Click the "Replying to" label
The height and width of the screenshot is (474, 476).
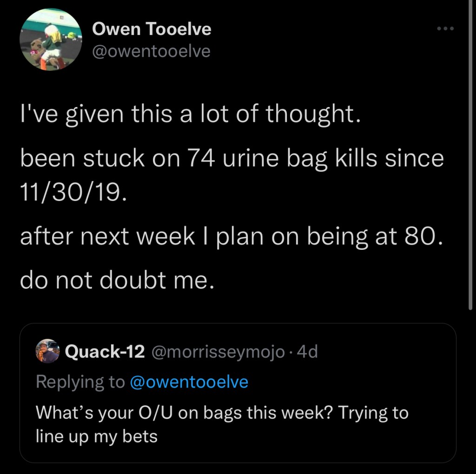[80, 382]
